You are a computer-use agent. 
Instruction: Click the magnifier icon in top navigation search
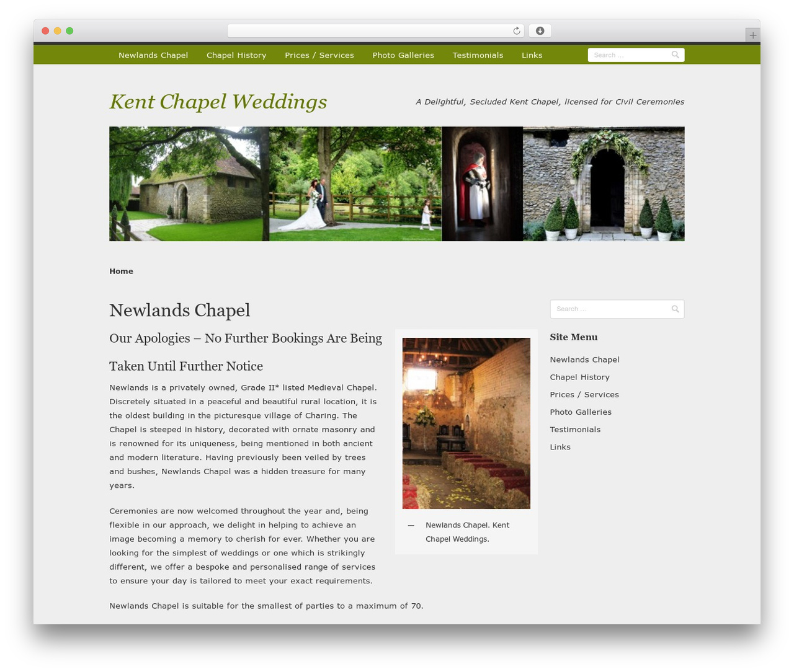[x=676, y=55]
